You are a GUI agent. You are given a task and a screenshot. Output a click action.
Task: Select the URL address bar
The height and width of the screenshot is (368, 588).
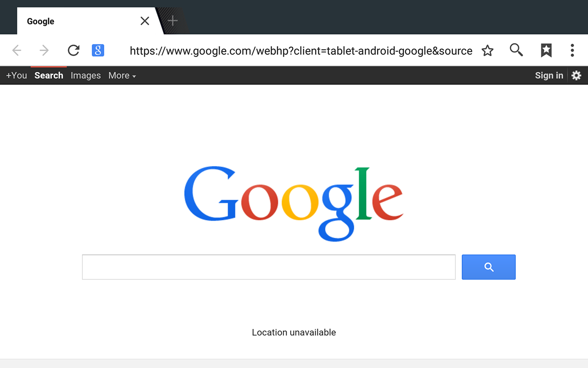click(301, 51)
